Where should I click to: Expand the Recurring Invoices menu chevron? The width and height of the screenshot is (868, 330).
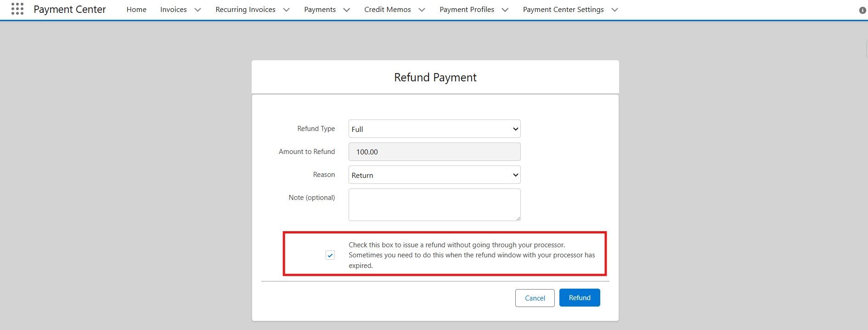coord(286,10)
